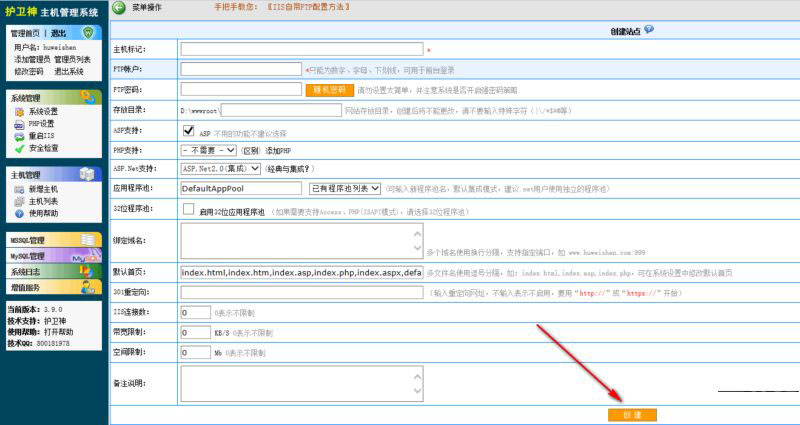Click the 区别 link next to PHP dropdown
The image size is (800, 425).
[x=251, y=151]
